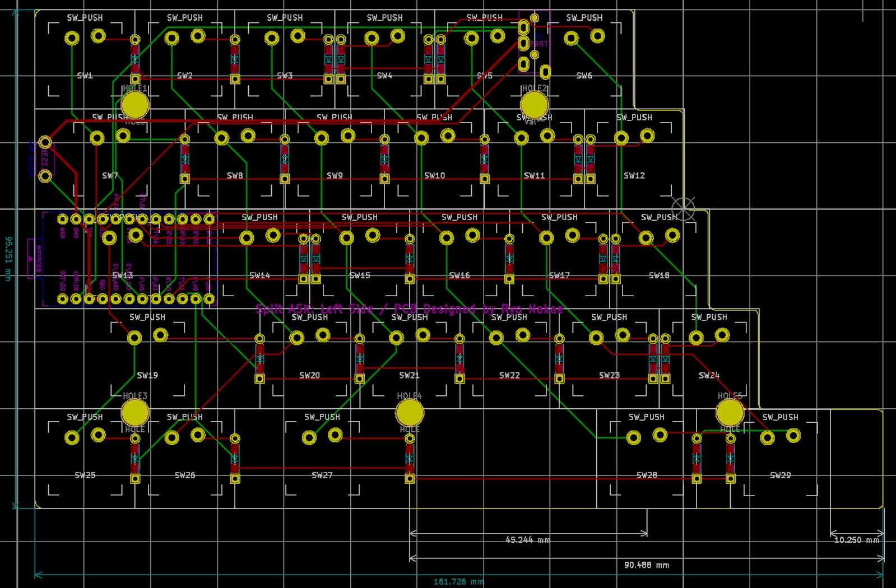Click the purple Split ASK silkscreen text
896x588 pixels.
point(409,309)
